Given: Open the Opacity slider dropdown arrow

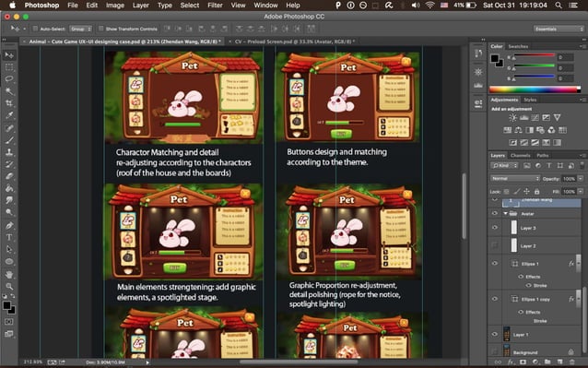Looking at the screenshot, I should click(580, 179).
